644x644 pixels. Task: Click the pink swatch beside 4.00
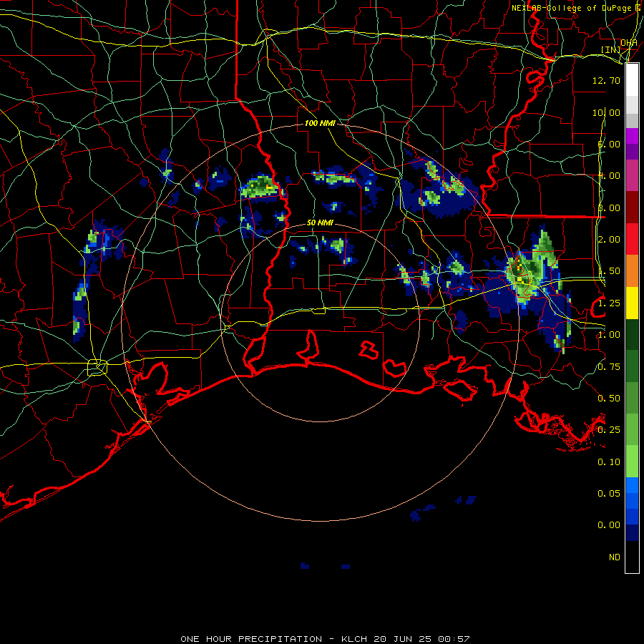pyautogui.click(x=632, y=176)
